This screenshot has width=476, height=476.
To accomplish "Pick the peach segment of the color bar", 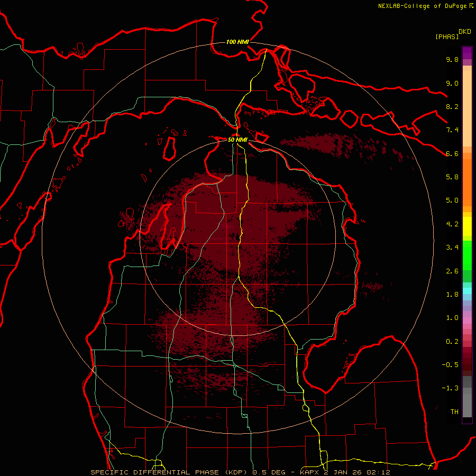I will [467, 108].
